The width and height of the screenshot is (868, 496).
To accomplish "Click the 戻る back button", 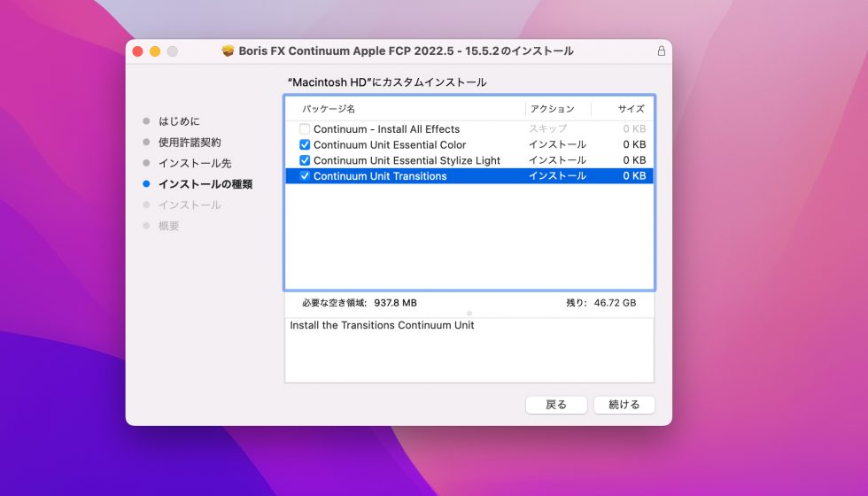I will 556,405.
